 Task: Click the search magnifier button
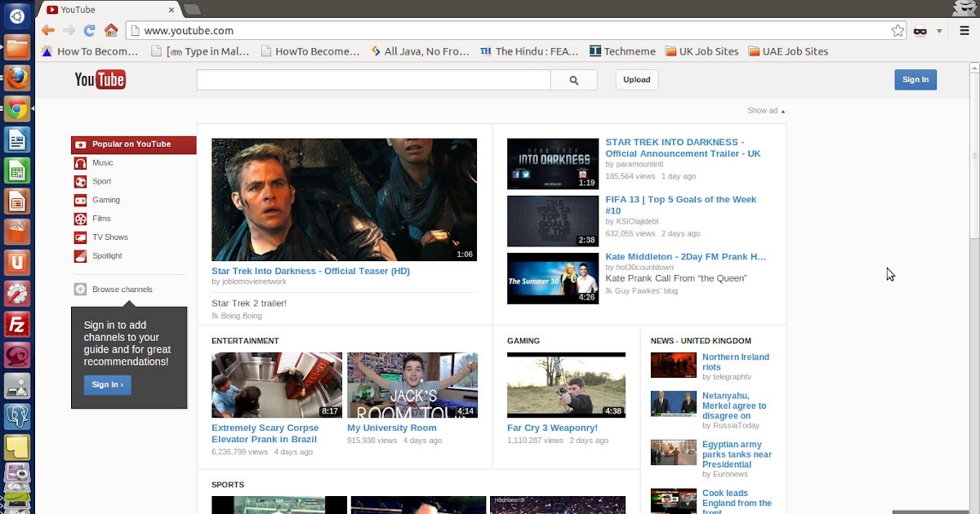coord(574,80)
